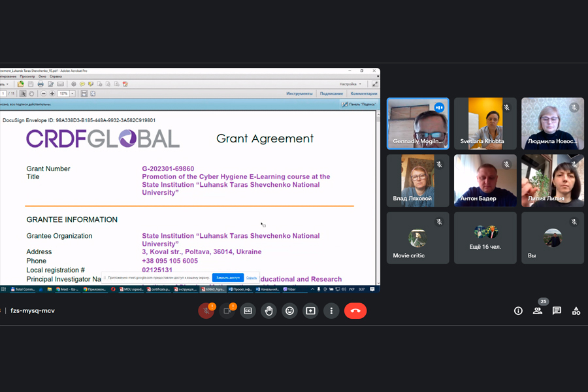Click the edit document icon in Acrobat
Viewport: 588px width, 392px height.
pyautogui.click(x=50, y=84)
